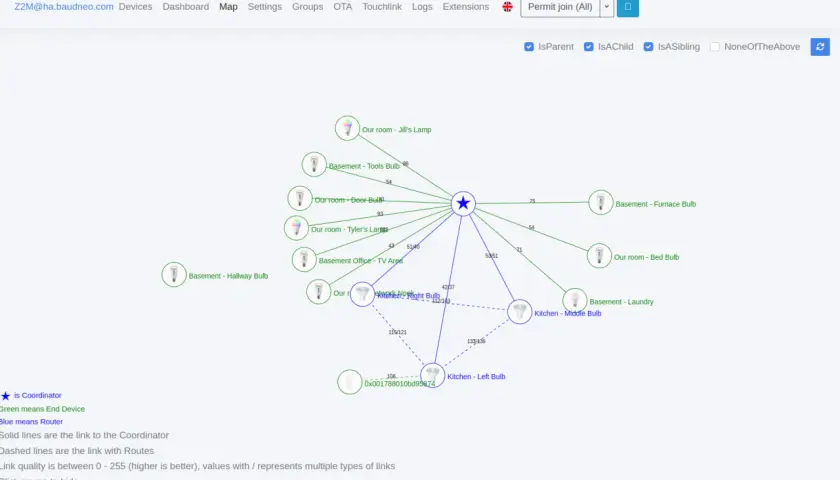This screenshot has height=480, width=840.
Task: Select Basement Laundry bulb node
Action: 575,301
